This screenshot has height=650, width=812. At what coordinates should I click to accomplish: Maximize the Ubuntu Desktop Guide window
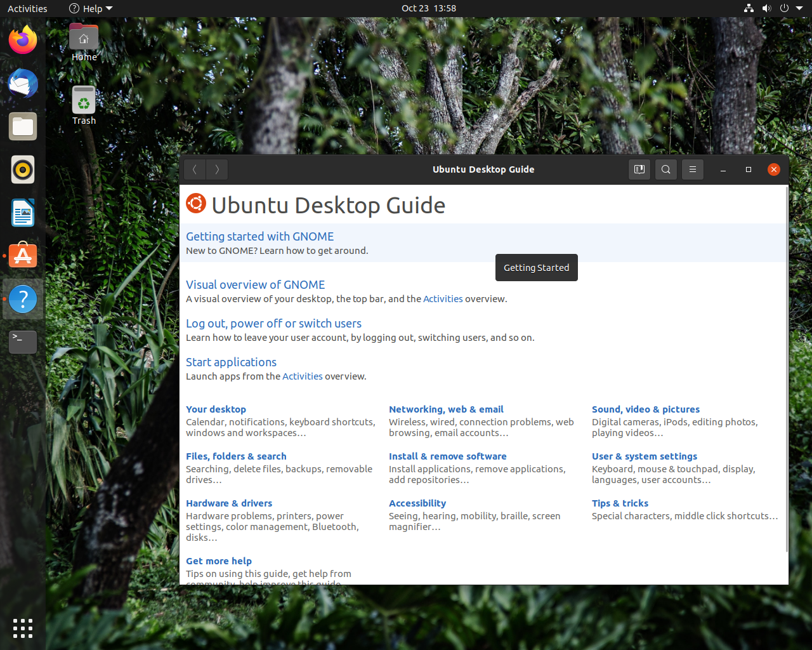(749, 169)
